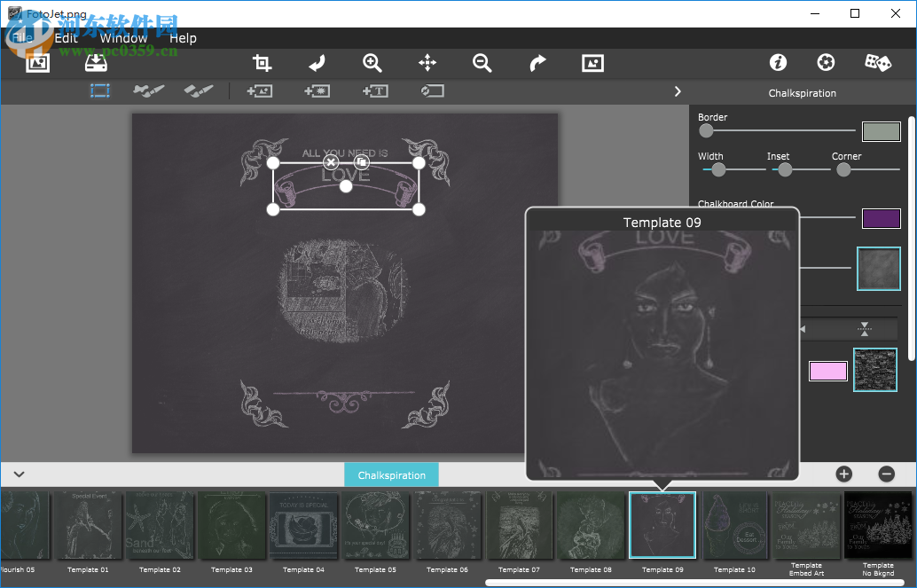
Task: Open the Edit menu
Action: click(x=66, y=38)
